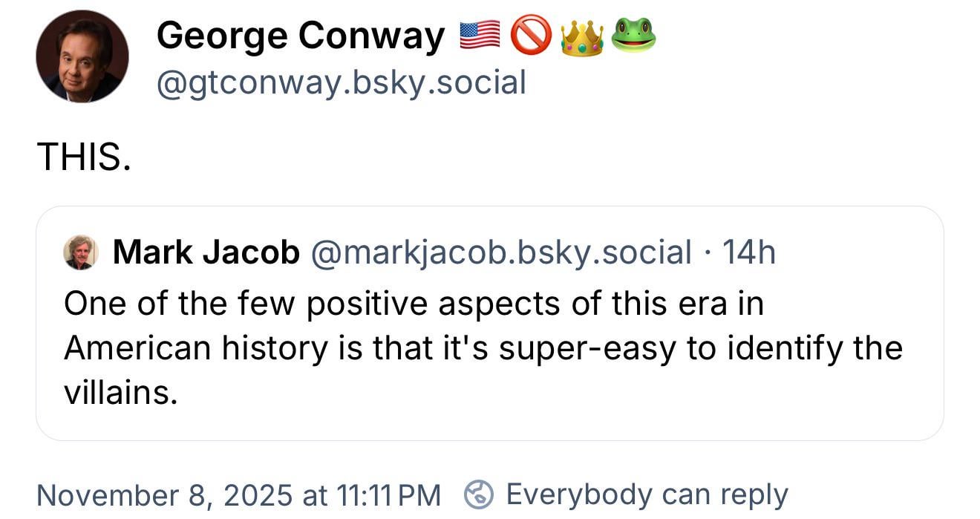Click the green frog emoji
Viewport: 980px width, 519px height.
633,36
